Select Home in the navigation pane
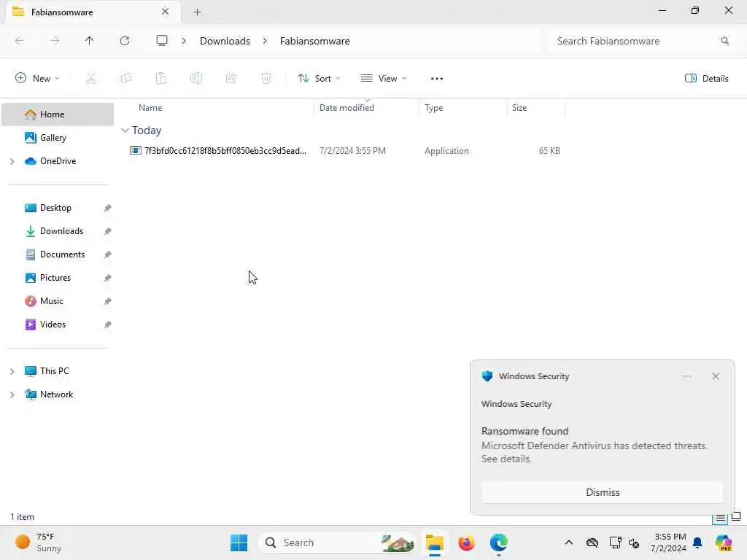 coord(58,114)
